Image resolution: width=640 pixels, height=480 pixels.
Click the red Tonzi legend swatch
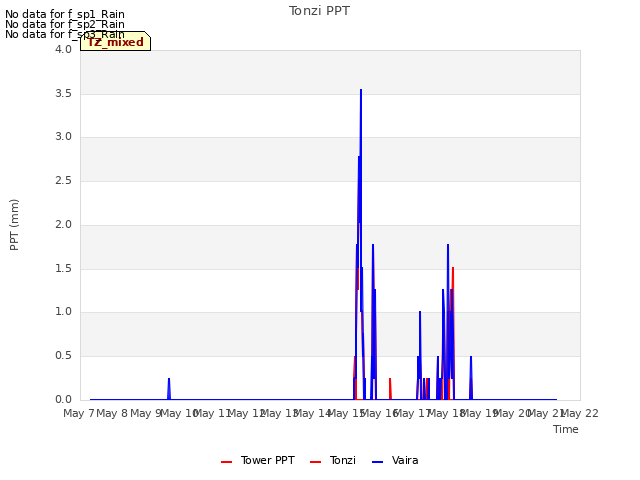coord(316,462)
